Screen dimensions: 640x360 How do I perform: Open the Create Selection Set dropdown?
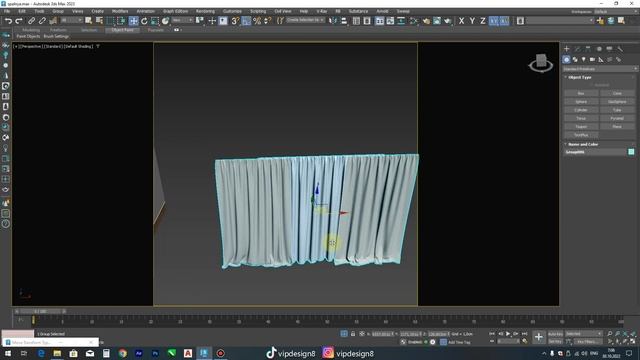click(x=305, y=20)
